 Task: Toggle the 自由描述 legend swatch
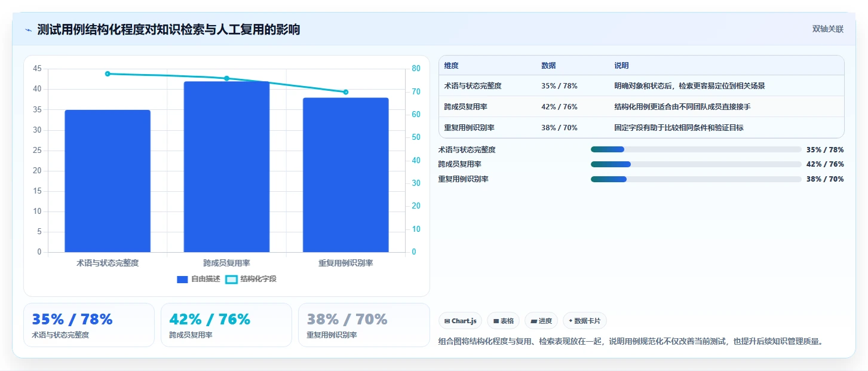pyautogui.click(x=183, y=279)
